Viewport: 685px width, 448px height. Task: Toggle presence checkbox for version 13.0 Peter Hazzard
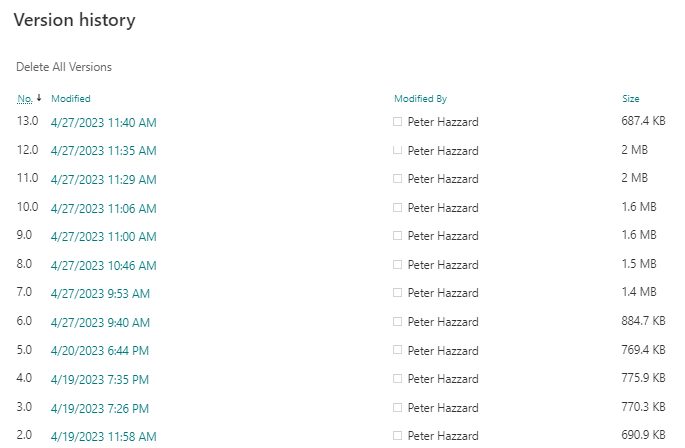[398, 122]
